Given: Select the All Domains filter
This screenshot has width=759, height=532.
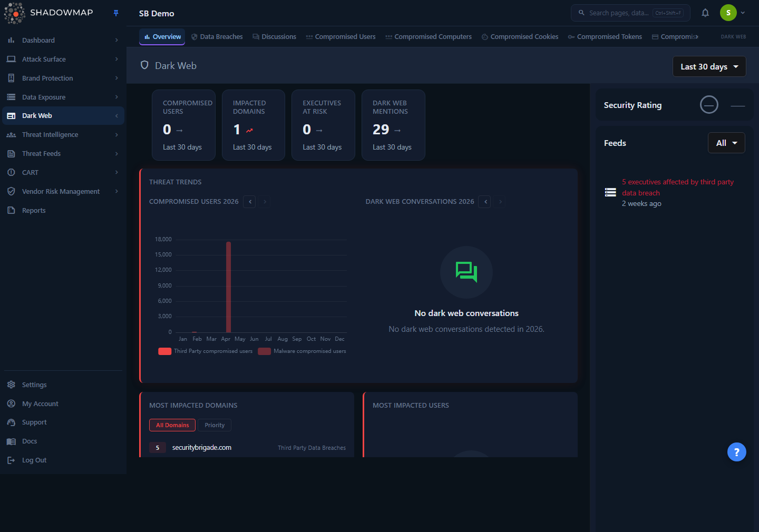Looking at the screenshot, I should click(172, 425).
